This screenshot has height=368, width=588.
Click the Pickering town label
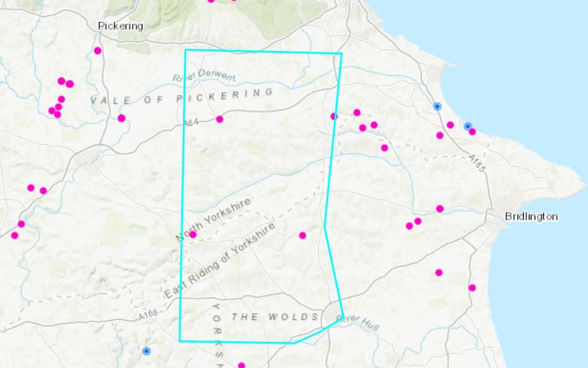click(x=120, y=26)
